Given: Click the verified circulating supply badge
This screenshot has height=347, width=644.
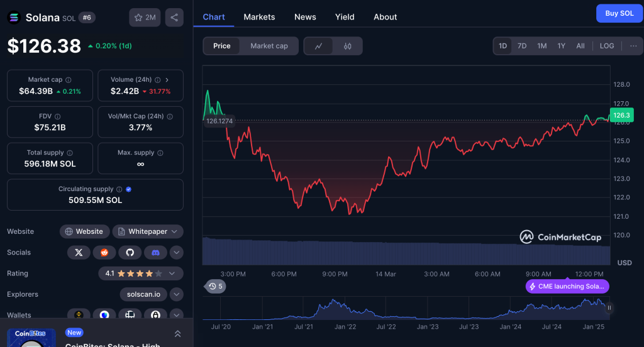Looking at the screenshot, I should pos(128,189).
